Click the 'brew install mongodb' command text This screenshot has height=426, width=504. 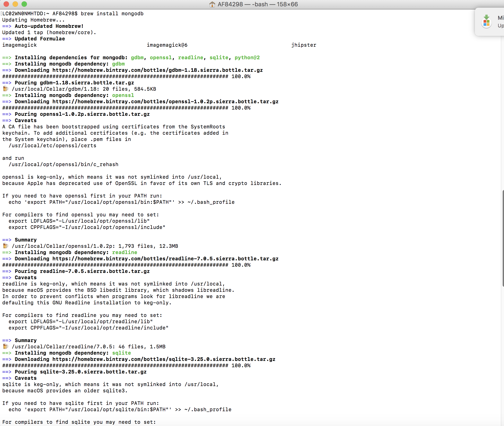[x=112, y=13]
